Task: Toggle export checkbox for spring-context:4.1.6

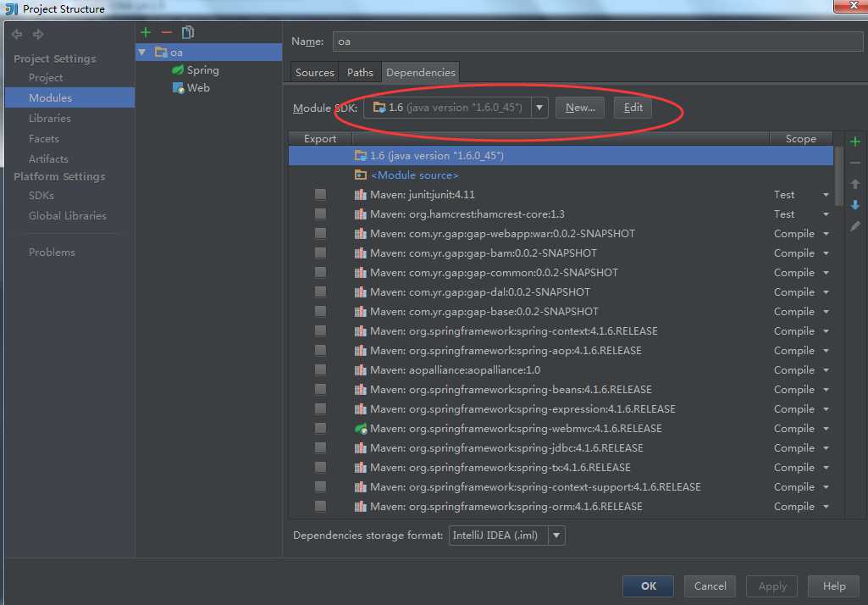Action: [x=320, y=330]
